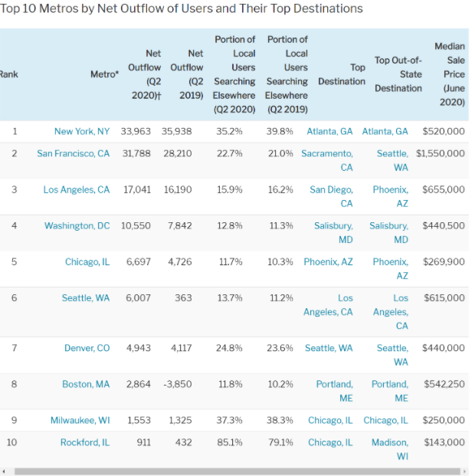Click the Top Out-of-State Destination header

(x=398, y=74)
